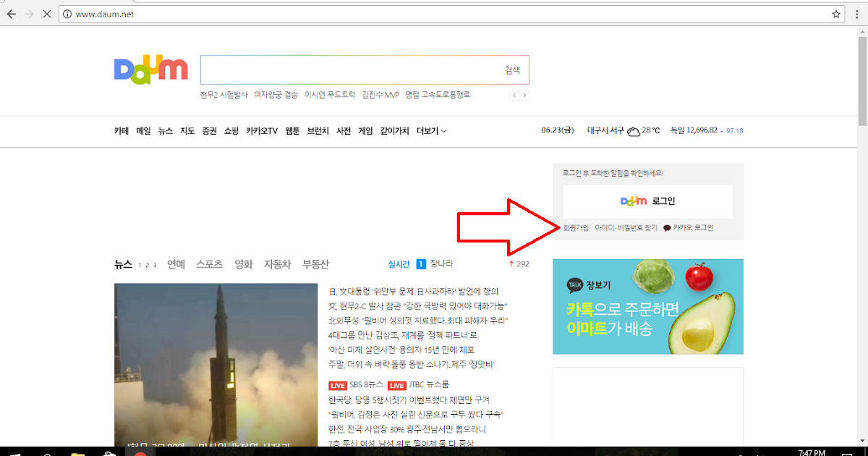Image resolution: width=868 pixels, height=456 pixels.
Task: Click the Daum logo
Action: click(x=150, y=69)
